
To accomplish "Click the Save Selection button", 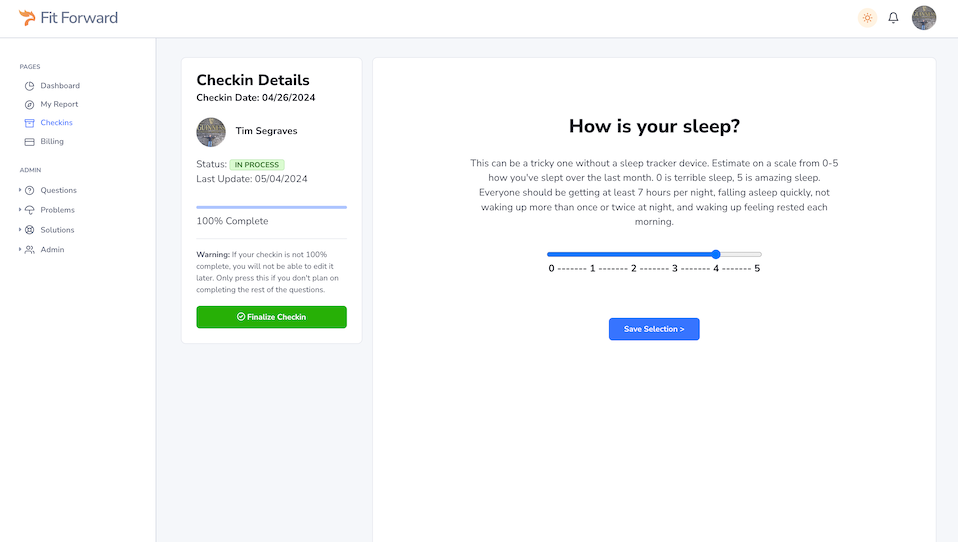I will [x=654, y=329].
